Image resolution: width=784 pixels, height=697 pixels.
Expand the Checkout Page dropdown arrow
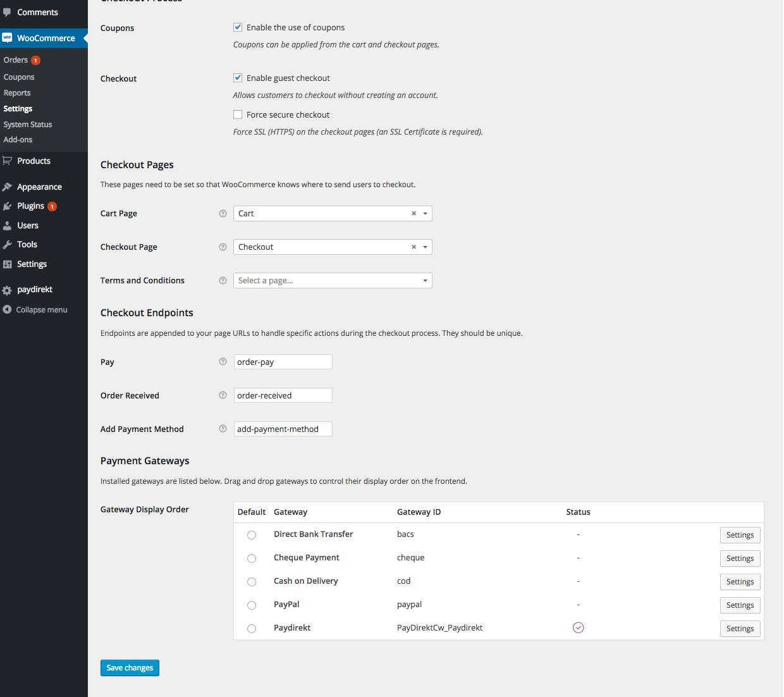pos(426,247)
